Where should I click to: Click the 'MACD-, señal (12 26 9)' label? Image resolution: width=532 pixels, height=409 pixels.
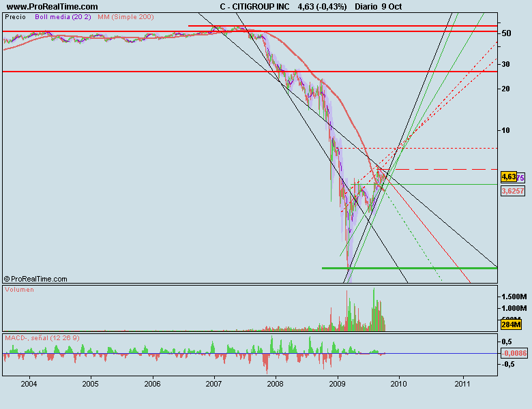(x=42, y=338)
